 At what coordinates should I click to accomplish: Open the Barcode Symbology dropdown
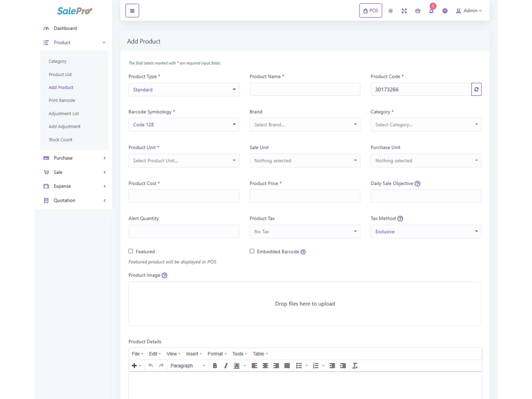point(184,124)
